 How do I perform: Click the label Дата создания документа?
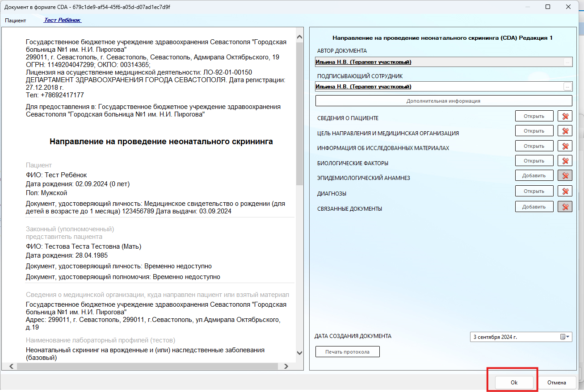point(353,336)
